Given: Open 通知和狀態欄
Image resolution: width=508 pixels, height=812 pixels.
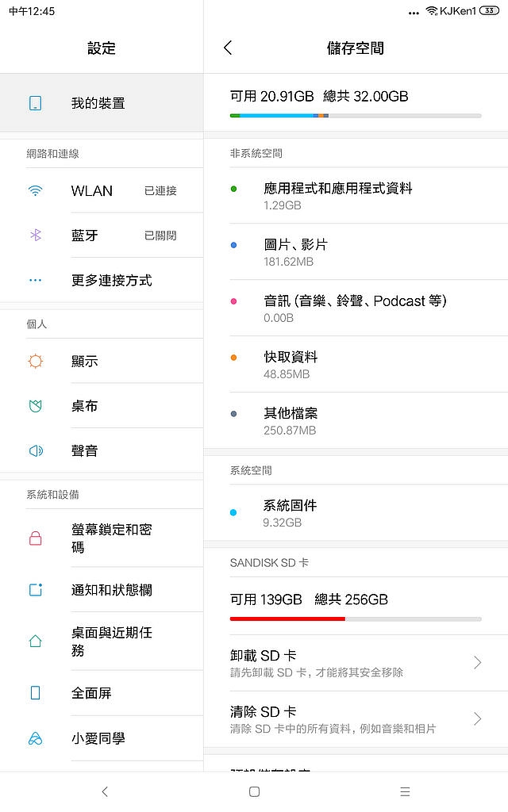Looking at the screenshot, I should [x=102, y=589].
